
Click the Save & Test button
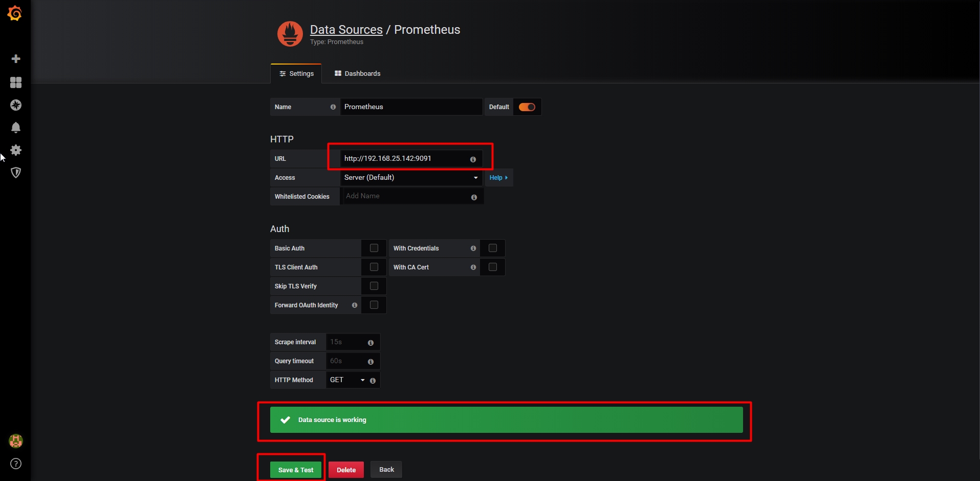tap(296, 470)
